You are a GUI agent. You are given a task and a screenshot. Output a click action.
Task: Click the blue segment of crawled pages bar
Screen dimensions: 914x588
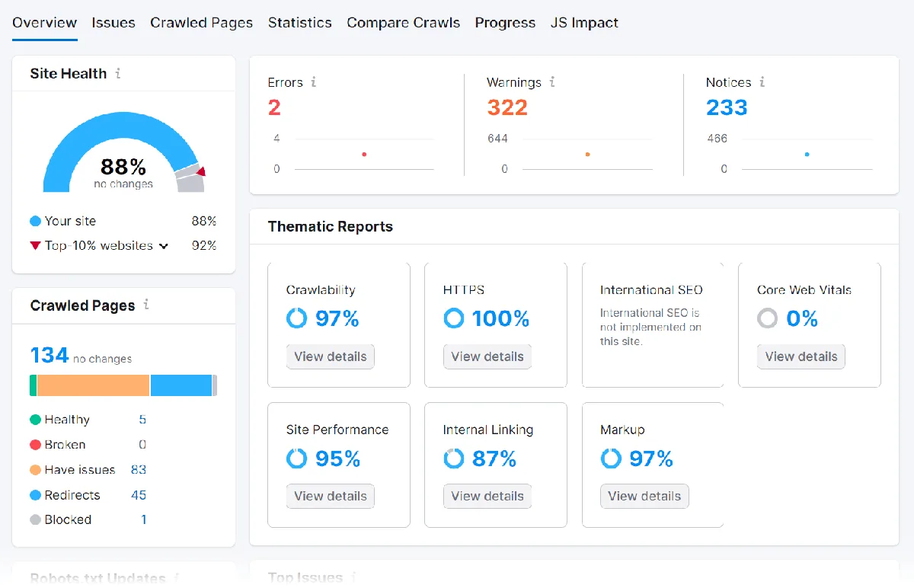[181, 385]
